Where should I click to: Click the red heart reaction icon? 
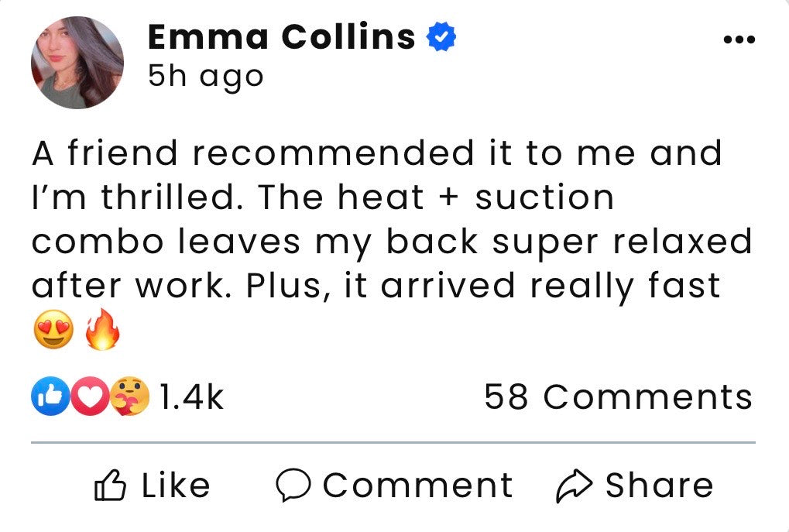[x=91, y=397]
